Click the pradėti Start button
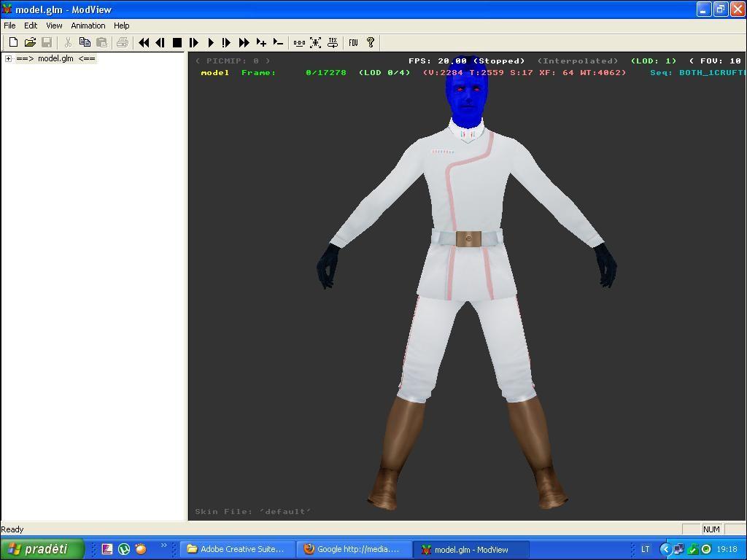 (42, 549)
